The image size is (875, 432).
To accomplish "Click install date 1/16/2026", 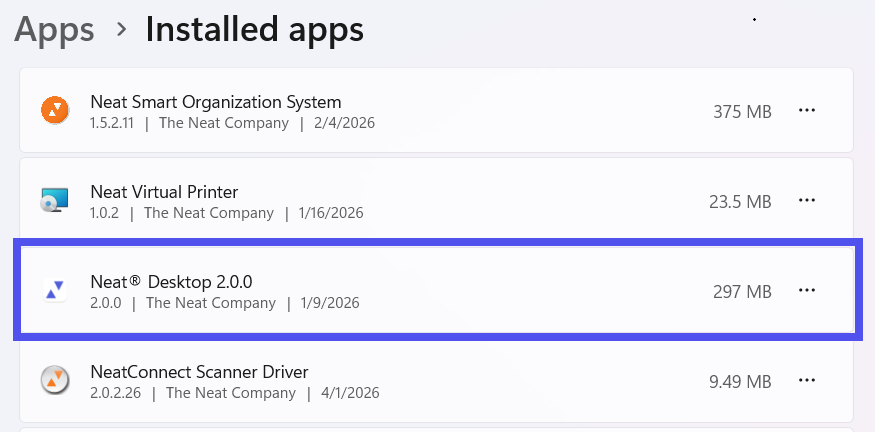I will point(331,213).
